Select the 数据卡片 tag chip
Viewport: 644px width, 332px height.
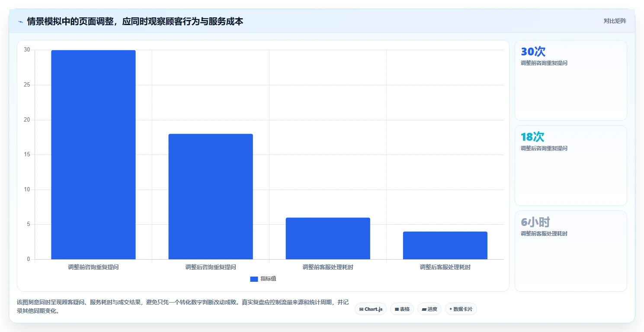coord(461,309)
